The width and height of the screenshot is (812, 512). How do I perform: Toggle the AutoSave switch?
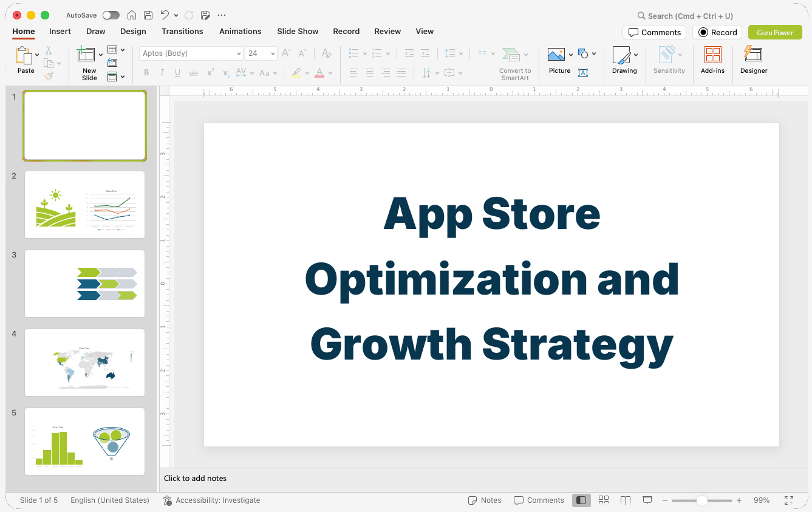(111, 15)
